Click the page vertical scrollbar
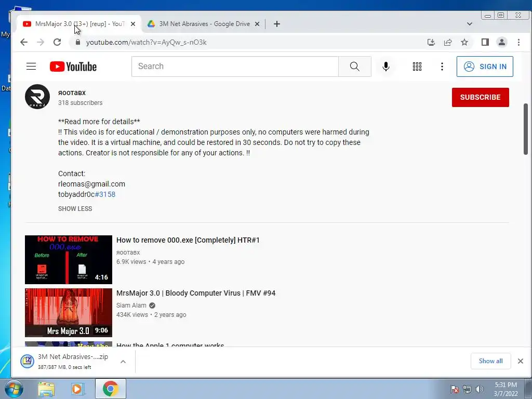This screenshot has height=399, width=532. coord(526,129)
